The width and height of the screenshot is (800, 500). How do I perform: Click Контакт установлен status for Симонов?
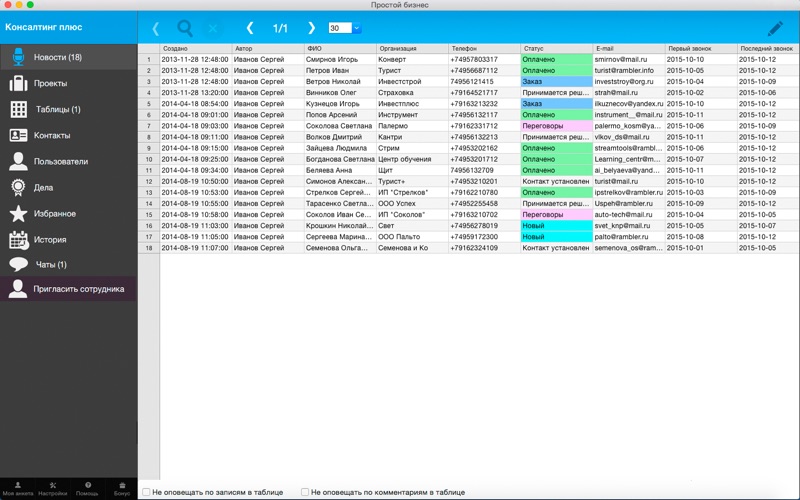(556, 181)
